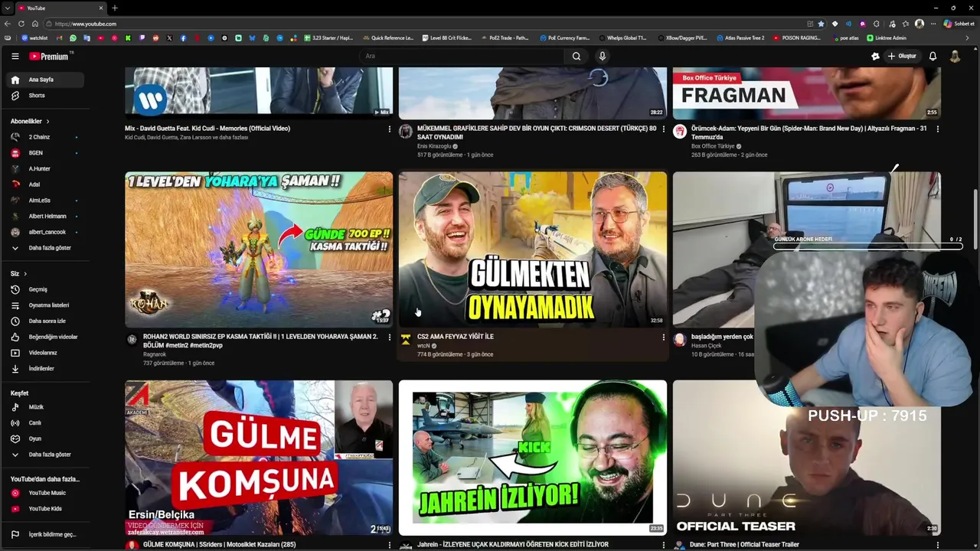Screen dimensions: 980x551
Task: Open Geçmiş history
Action: pyautogui.click(x=46, y=289)
